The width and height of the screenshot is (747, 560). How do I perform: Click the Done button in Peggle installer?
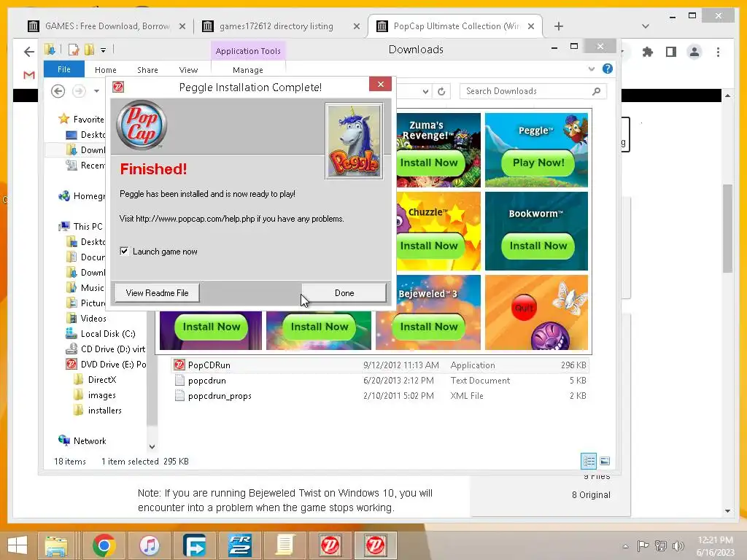pyautogui.click(x=344, y=293)
